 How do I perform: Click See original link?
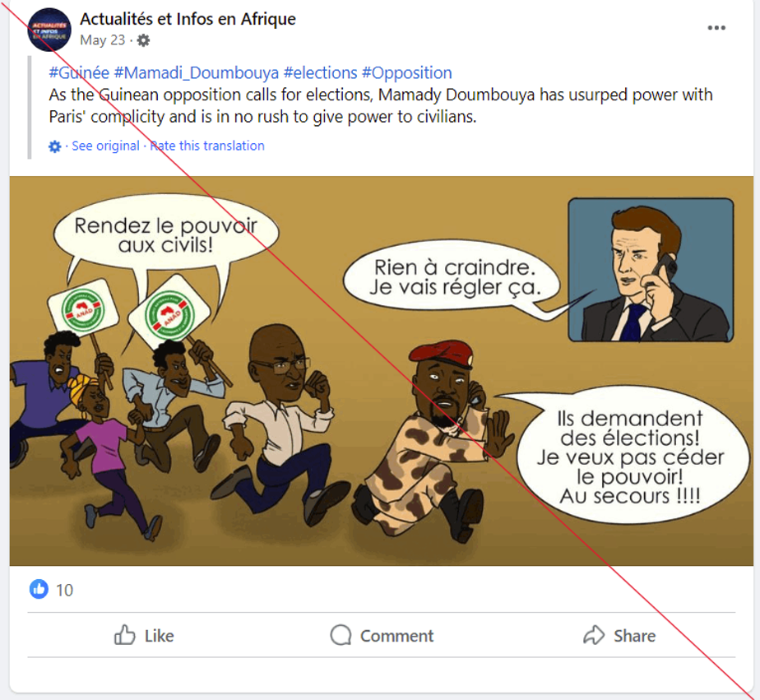point(105,146)
